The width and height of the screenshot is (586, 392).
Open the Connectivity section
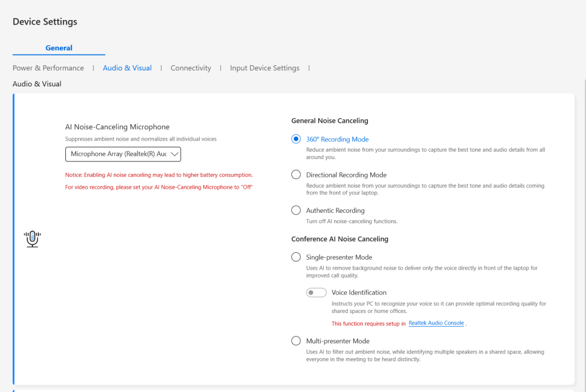pyautogui.click(x=191, y=68)
